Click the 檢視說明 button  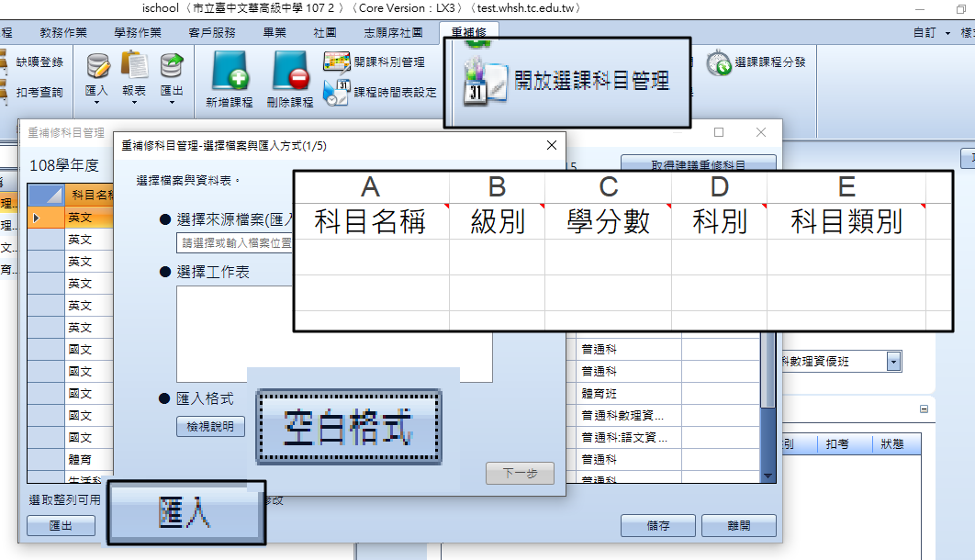[x=210, y=426]
